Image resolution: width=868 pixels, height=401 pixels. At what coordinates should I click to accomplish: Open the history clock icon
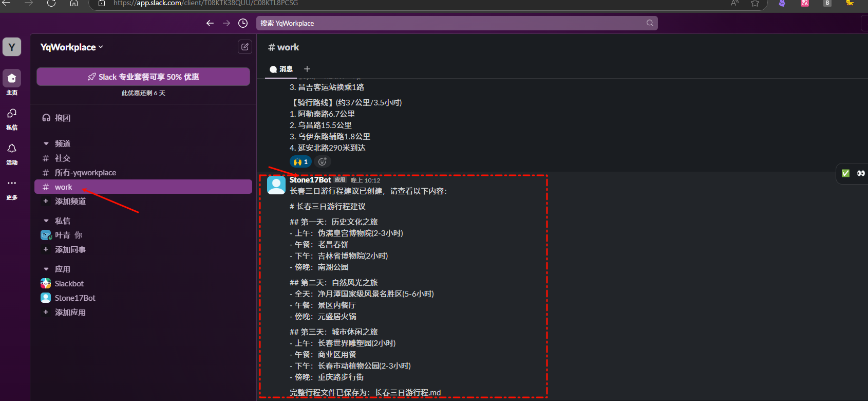(x=243, y=23)
